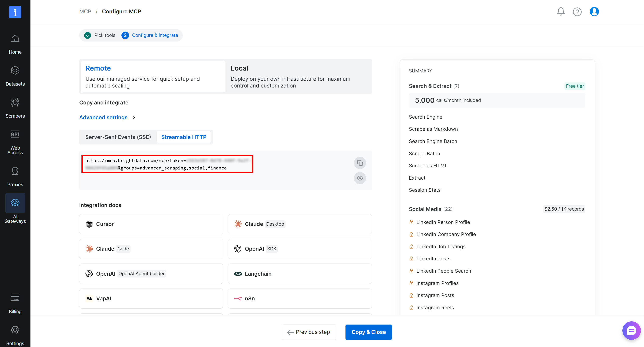Viewport: 644px width, 347px height.
Task: Click 'Instagram Profiles' in the summary
Action: point(437,283)
